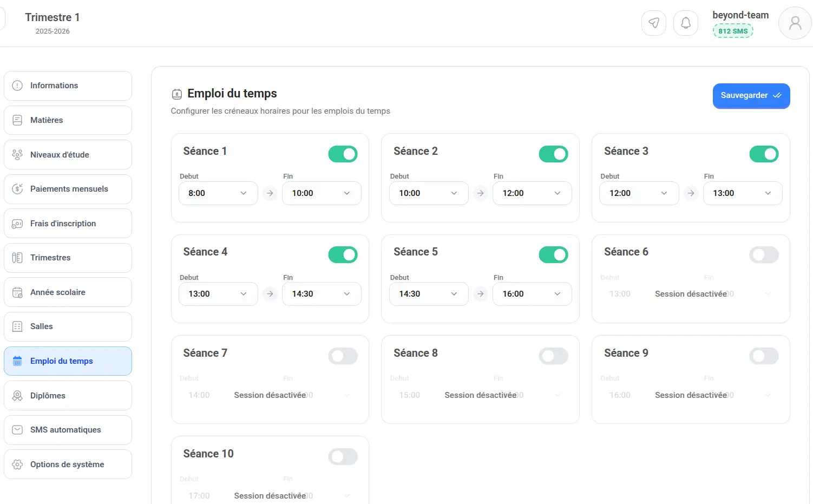The width and height of the screenshot is (813, 504).
Task: Click the SMS automatiques envelope icon
Action: (x=17, y=430)
